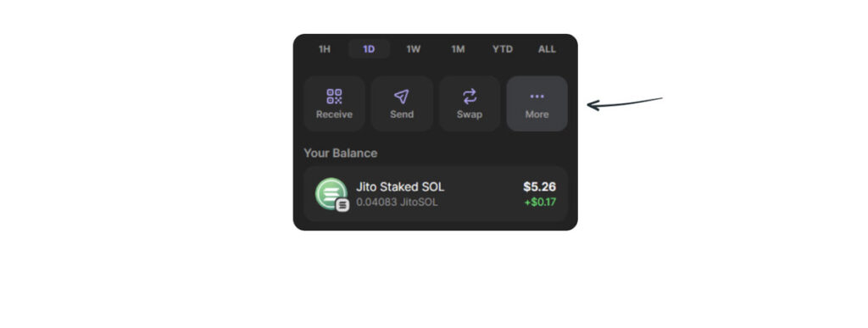Click the More button label
The height and width of the screenshot is (328, 868).
point(537,114)
